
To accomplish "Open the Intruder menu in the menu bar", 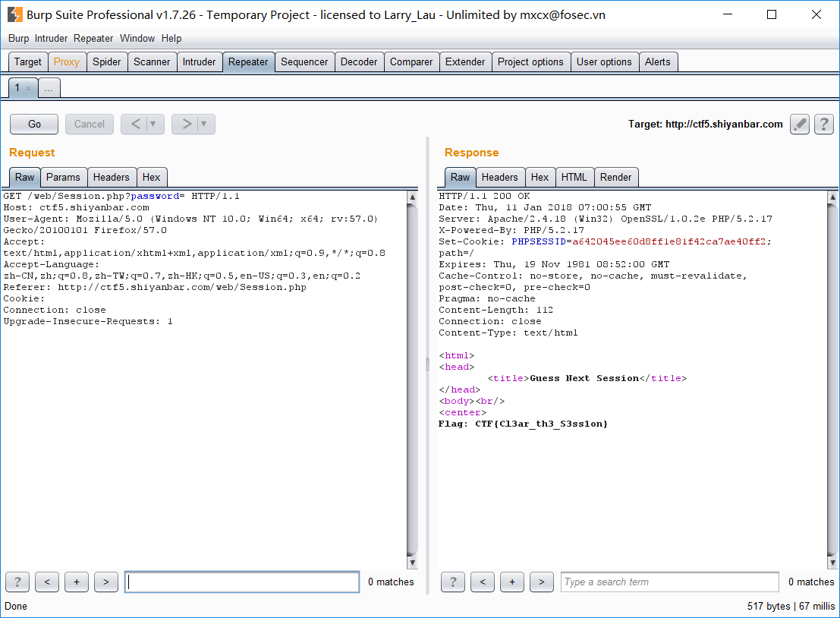I will [52, 39].
